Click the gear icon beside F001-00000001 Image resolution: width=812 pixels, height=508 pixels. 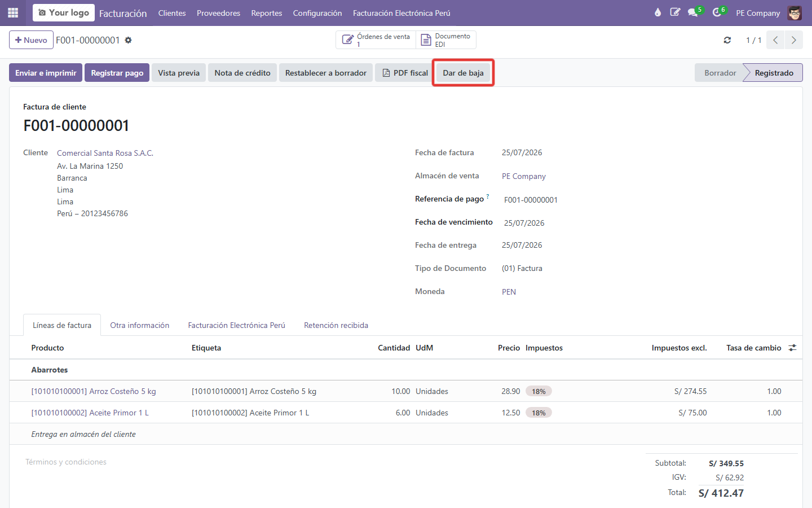[x=128, y=40]
